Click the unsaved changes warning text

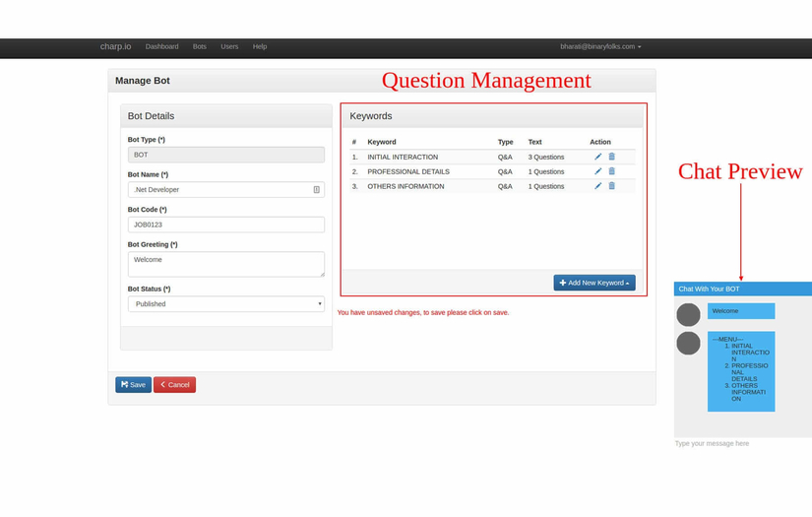coord(422,312)
